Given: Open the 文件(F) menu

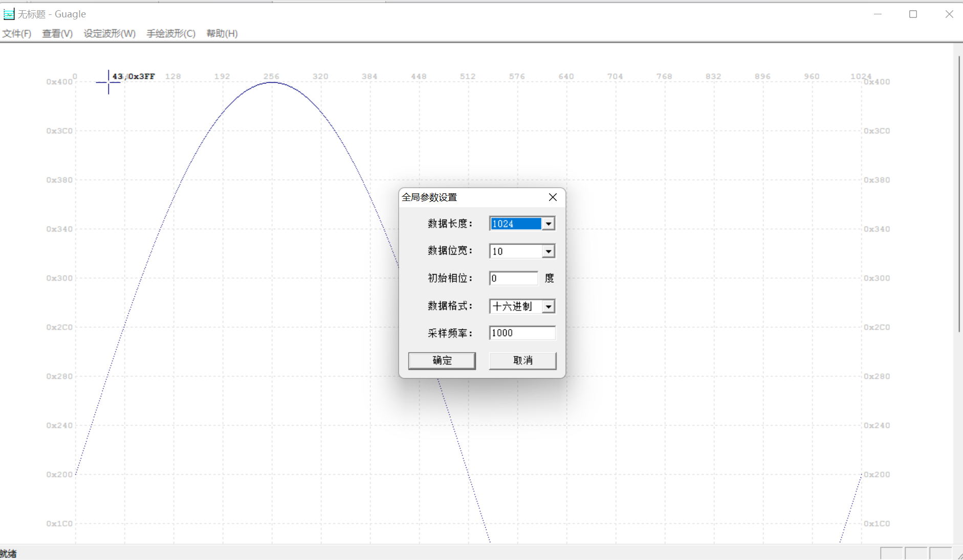Looking at the screenshot, I should pyautogui.click(x=17, y=33).
